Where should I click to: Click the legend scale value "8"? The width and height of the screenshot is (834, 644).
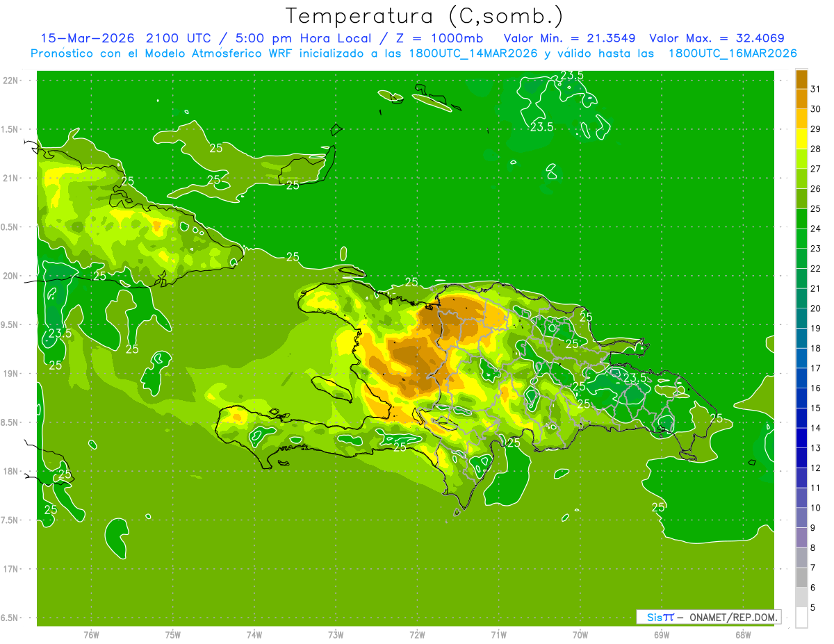pos(815,547)
